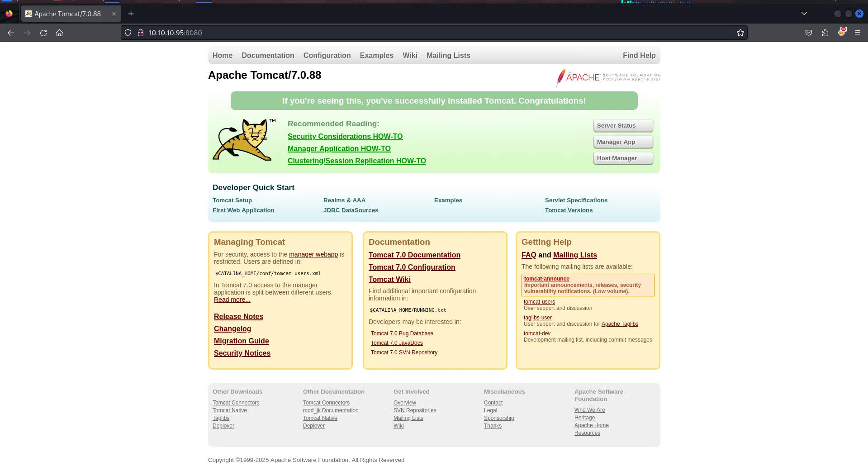
Task: Open the mod_jk Documentation link
Action: [x=331, y=410]
